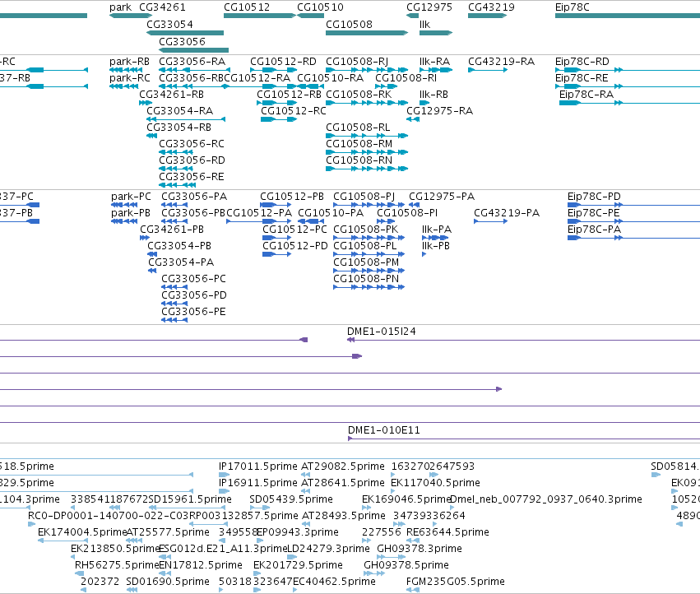Click transcript CG43219-RA
Viewport: 700px width, 594px height.
point(501,61)
